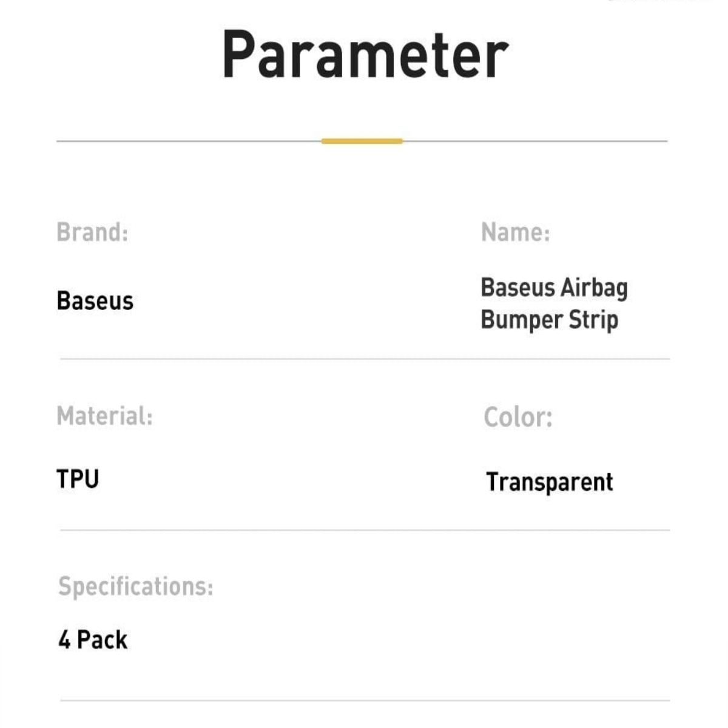Select the Baseus Airbag text line
728x728 pixels.
click(x=554, y=288)
